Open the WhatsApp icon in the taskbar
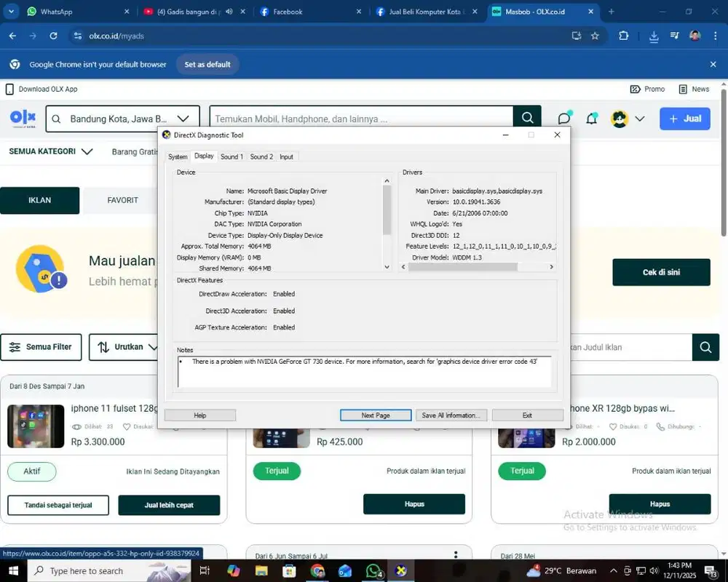 (373, 570)
